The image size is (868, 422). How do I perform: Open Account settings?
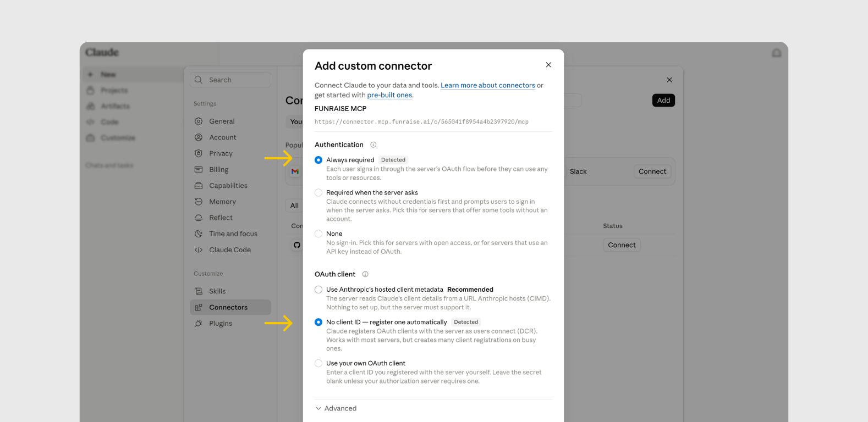click(230, 137)
